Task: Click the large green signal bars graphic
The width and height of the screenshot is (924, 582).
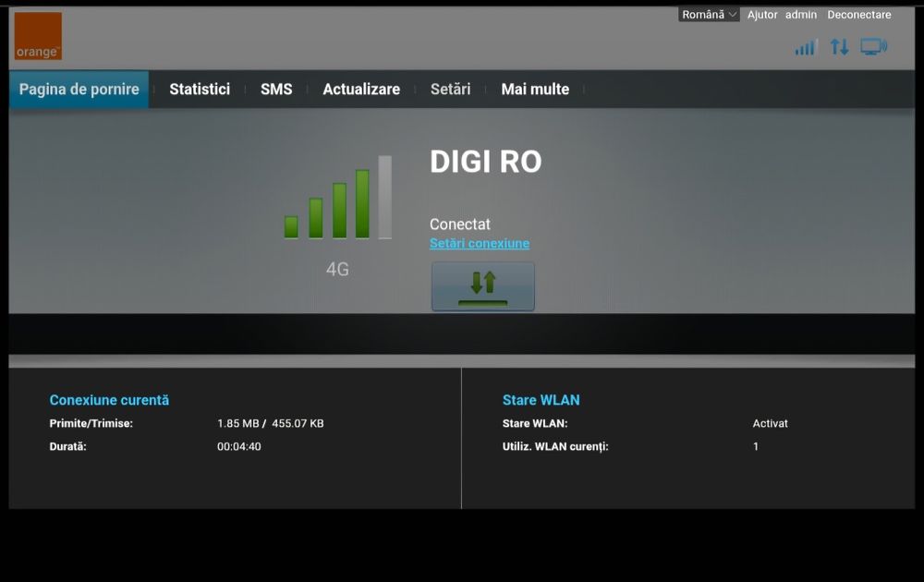Action: pyautogui.click(x=338, y=197)
